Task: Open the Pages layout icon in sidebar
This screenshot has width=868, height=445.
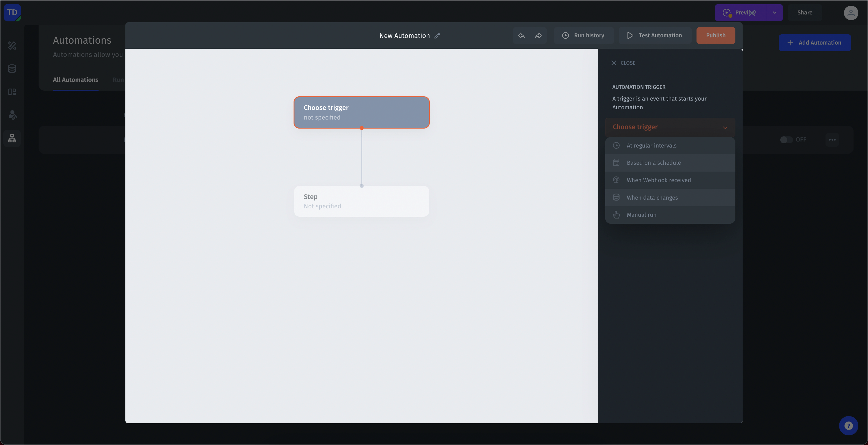Action: click(x=12, y=92)
